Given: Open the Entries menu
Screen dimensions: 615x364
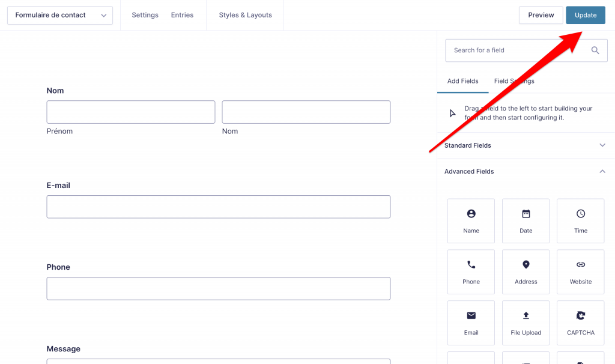Looking at the screenshot, I should coord(182,15).
